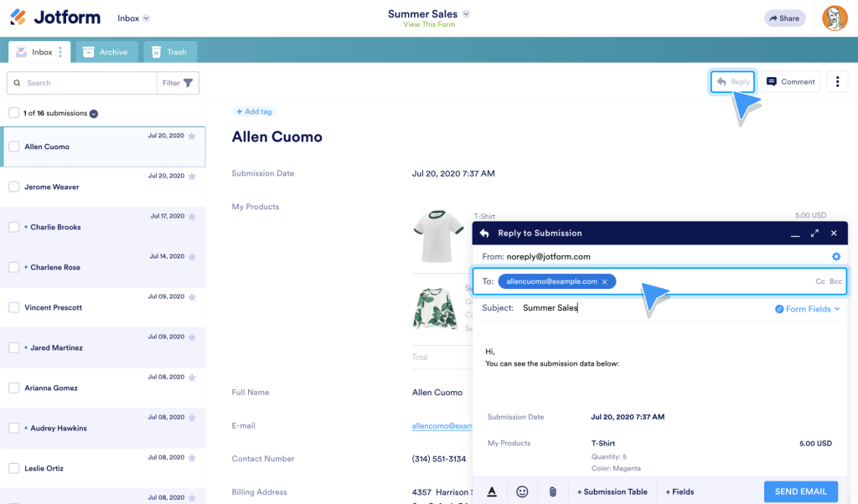Click inside the submission search field
The image size is (858, 504).
tap(84, 83)
